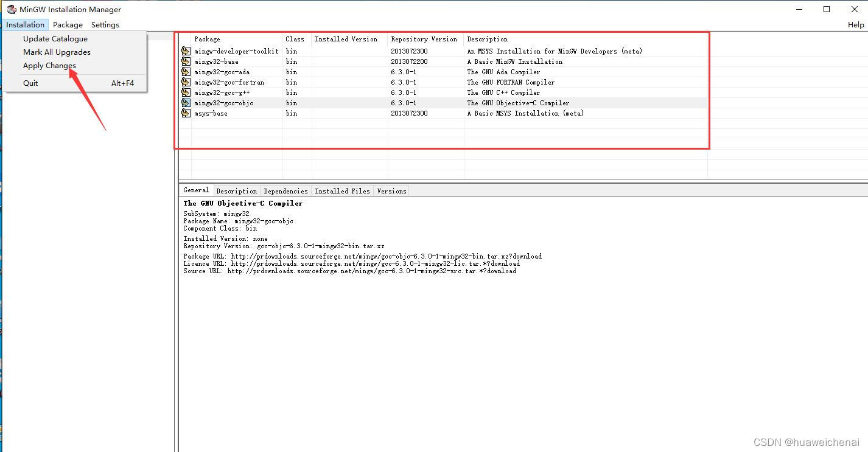This screenshot has height=452, width=868.
Task: Select the mingw32-base package name
Action: 216,61
